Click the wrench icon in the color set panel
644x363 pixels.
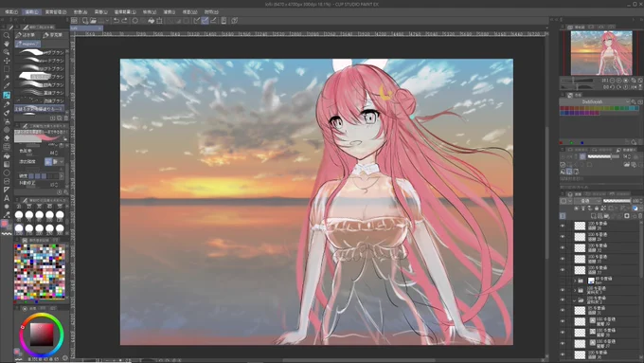634,101
